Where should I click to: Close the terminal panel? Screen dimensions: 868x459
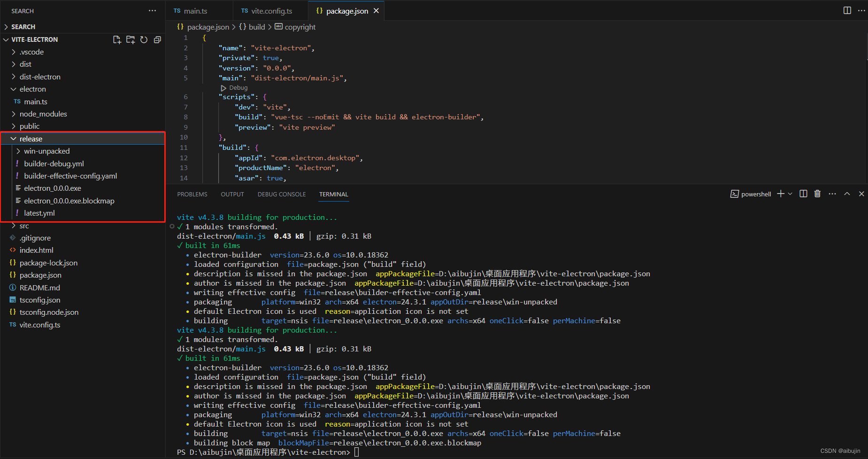tap(861, 194)
